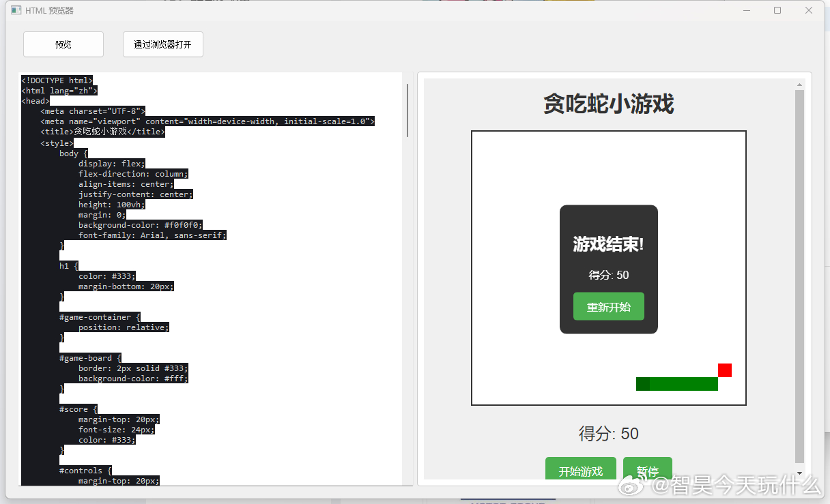The image size is (830, 504).
Task: Click the <meta charset="UTF-8"> line
Action: pos(93,111)
